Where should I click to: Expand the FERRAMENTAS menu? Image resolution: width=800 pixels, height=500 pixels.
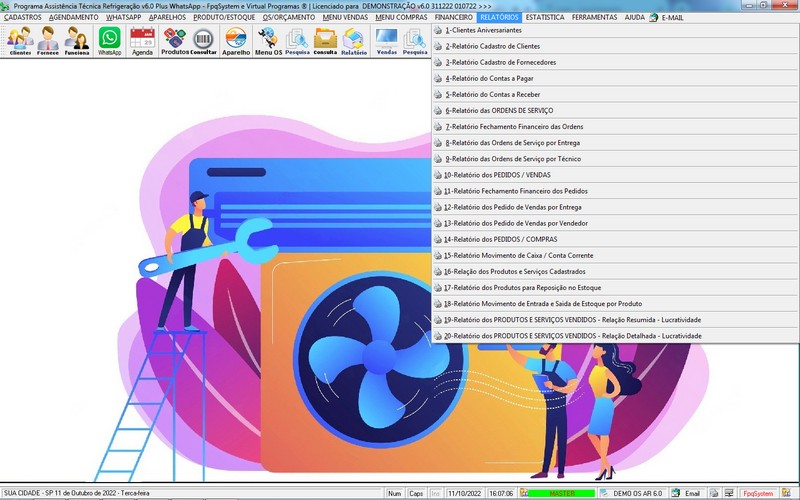pos(595,18)
